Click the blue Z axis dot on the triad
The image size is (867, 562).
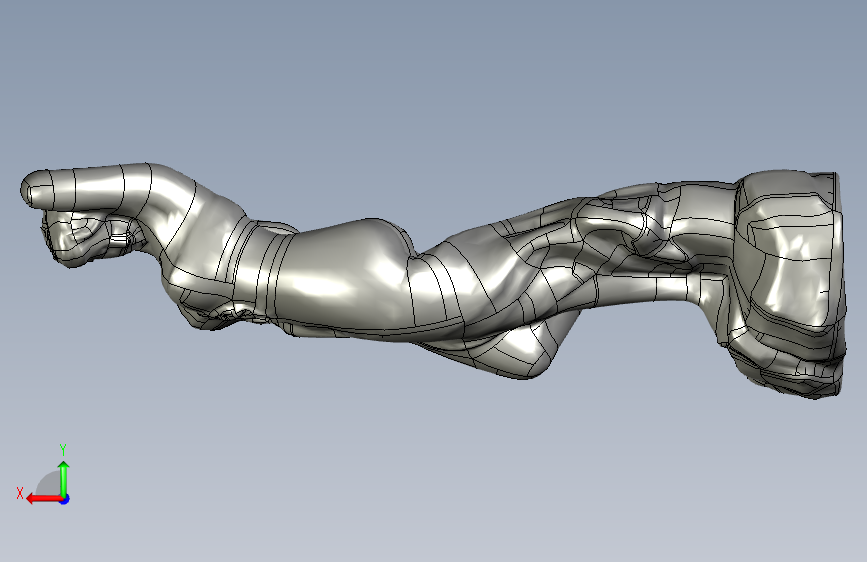point(65,499)
